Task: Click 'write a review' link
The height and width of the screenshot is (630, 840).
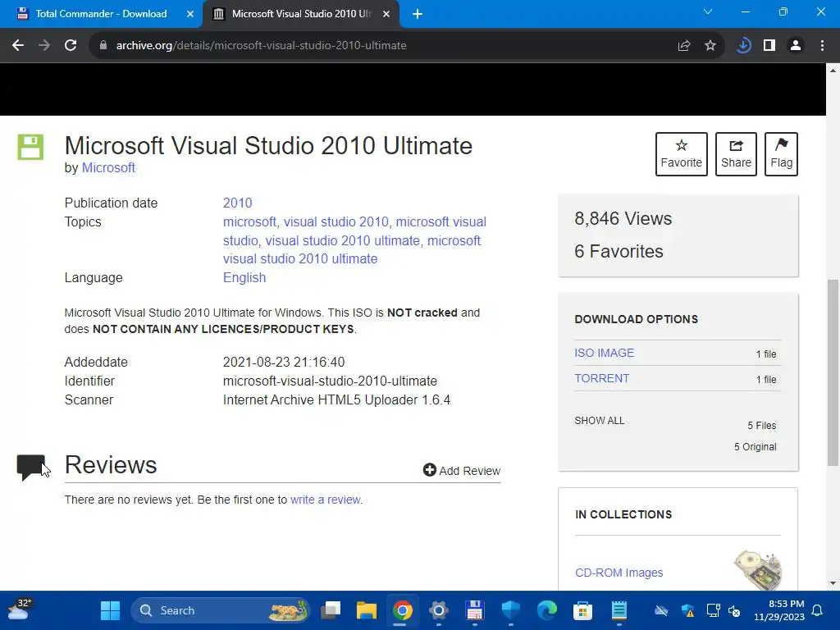Action: pos(325,500)
